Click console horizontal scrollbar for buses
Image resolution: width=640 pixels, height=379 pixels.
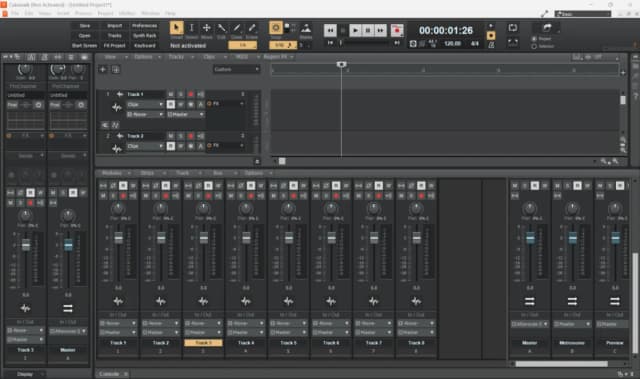click(561, 364)
